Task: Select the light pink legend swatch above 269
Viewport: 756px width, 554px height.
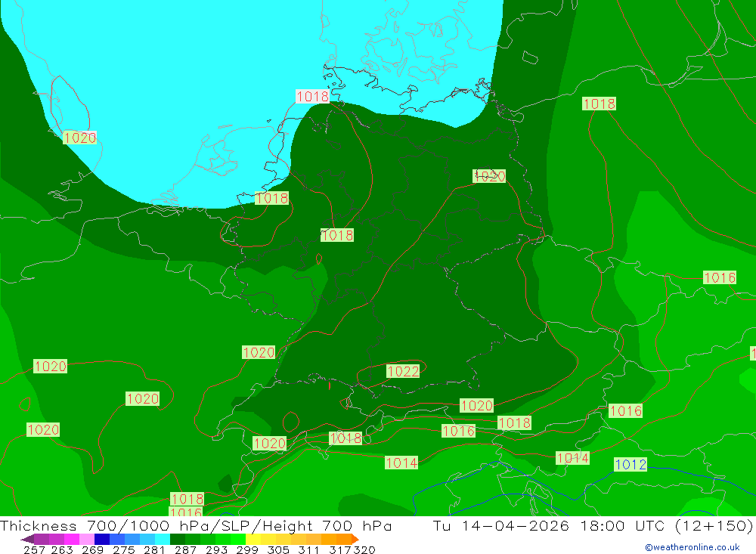Action: 87,539
